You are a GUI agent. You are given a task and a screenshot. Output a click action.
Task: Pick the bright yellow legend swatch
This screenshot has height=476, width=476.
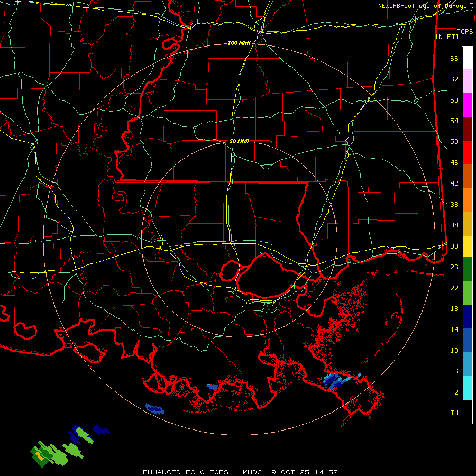click(467, 246)
